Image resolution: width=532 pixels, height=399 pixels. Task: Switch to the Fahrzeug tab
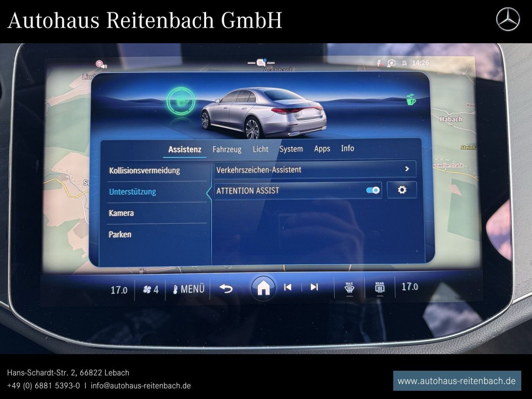point(227,149)
